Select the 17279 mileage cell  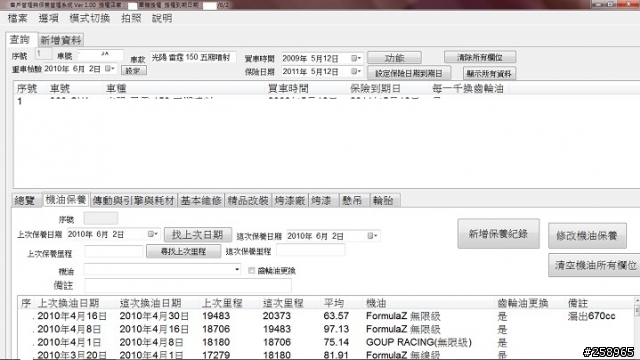click(x=216, y=355)
